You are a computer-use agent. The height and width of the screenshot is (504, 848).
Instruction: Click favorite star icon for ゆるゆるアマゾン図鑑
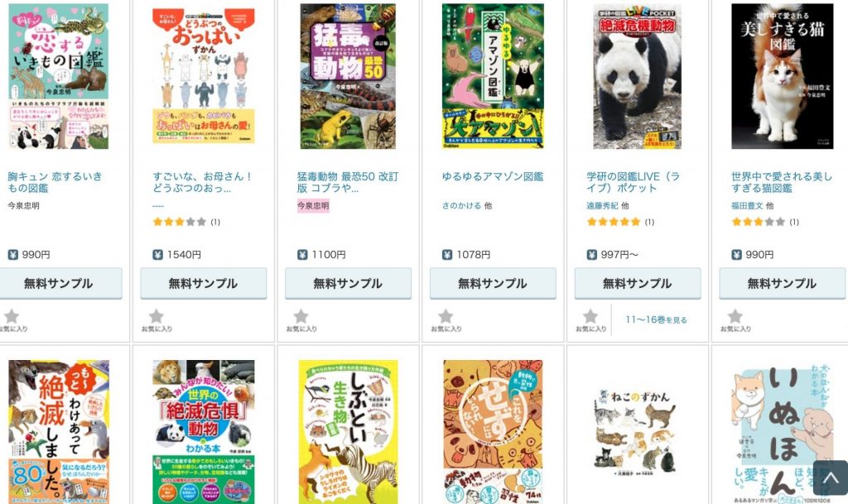(x=446, y=317)
